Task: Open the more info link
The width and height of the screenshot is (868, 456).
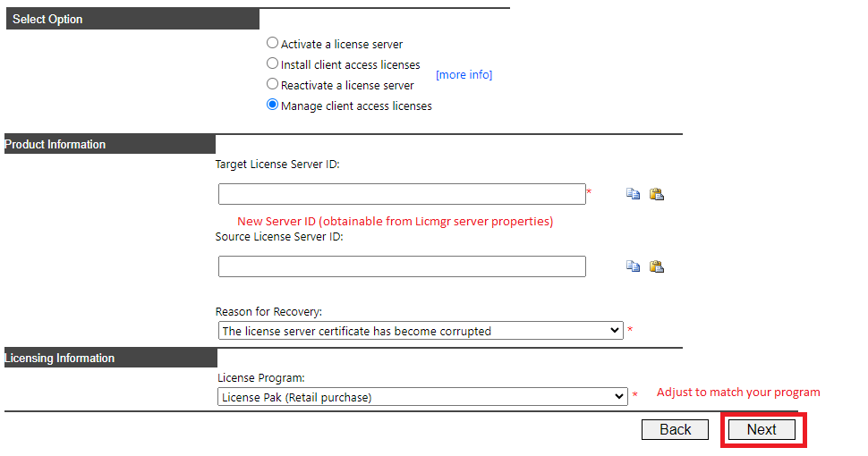Action: point(464,75)
